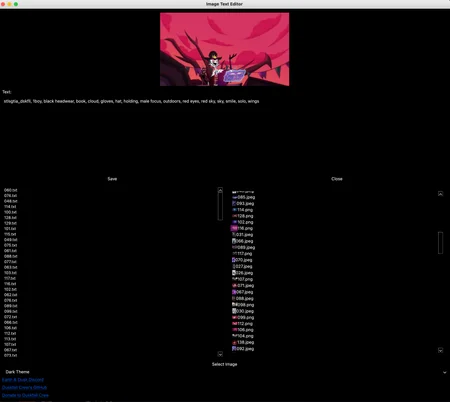This screenshot has height=402, width=450.
Task: Select 117.txt in the text list
Action: pos(10,278)
